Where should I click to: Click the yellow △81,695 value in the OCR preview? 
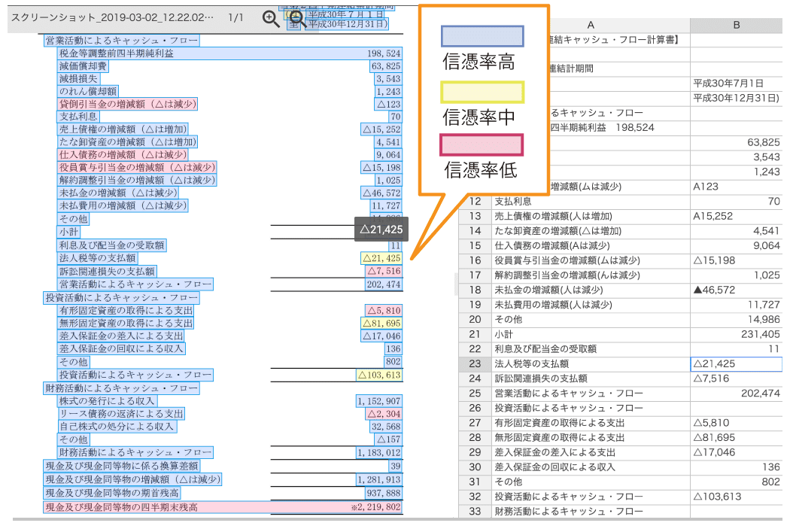[x=381, y=323]
